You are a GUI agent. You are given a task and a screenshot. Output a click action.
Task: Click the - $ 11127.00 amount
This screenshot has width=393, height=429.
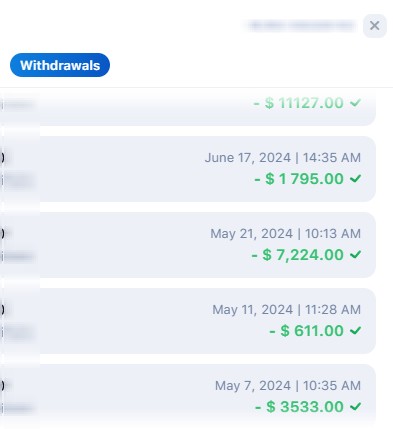tap(298, 103)
